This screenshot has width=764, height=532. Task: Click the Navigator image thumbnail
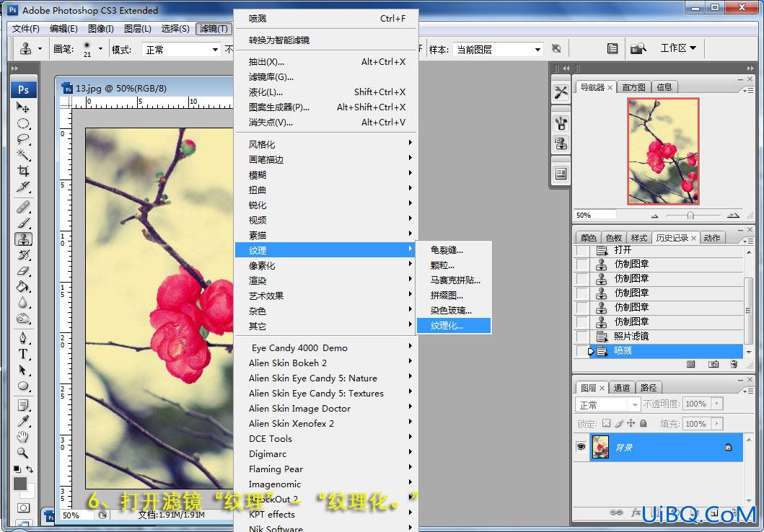tap(663, 151)
